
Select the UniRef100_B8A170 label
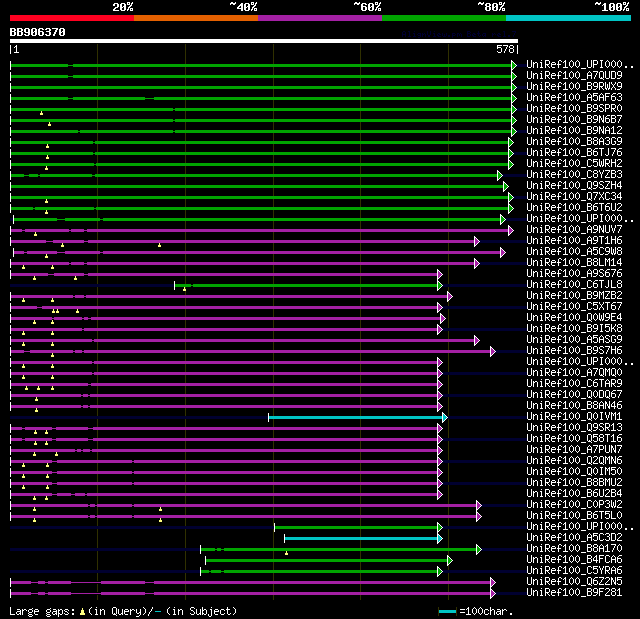(x=574, y=549)
